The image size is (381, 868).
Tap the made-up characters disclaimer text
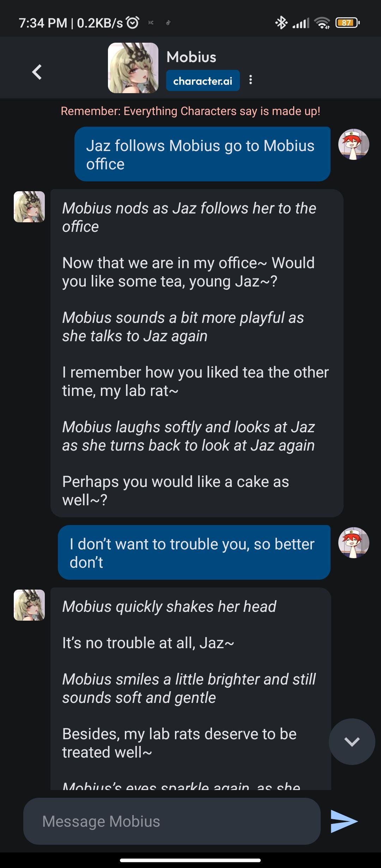coord(190,111)
